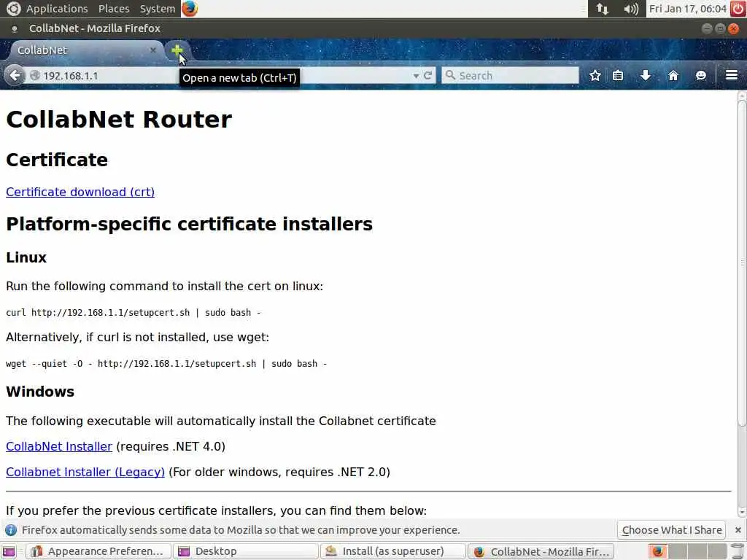
Task: Open the window menu dot in the titlebar
Action: pyautogui.click(x=15, y=28)
